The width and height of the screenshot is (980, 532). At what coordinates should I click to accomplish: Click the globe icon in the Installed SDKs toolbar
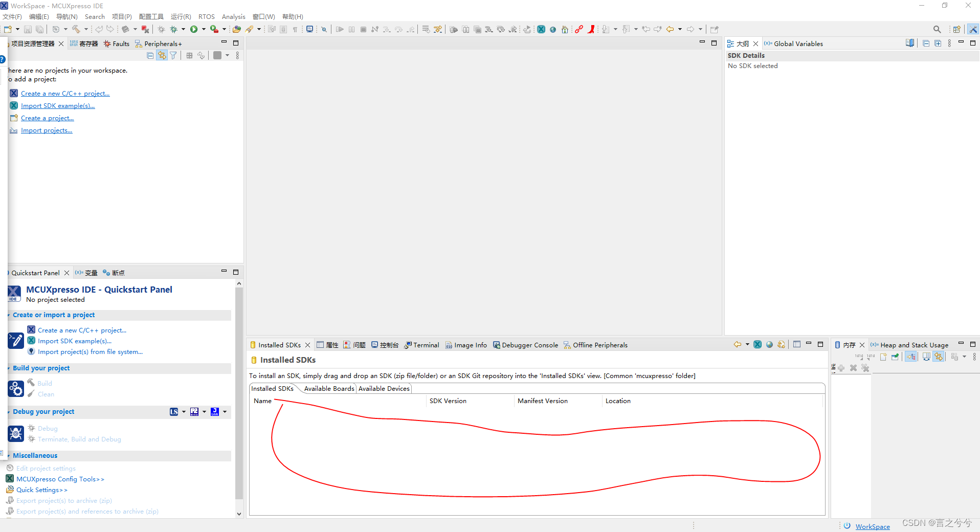(x=769, y=344)
